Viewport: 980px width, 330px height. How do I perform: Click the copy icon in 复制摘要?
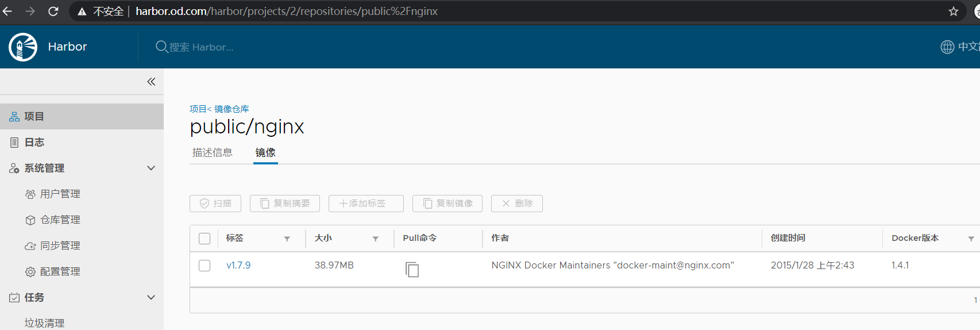[265, 204]
